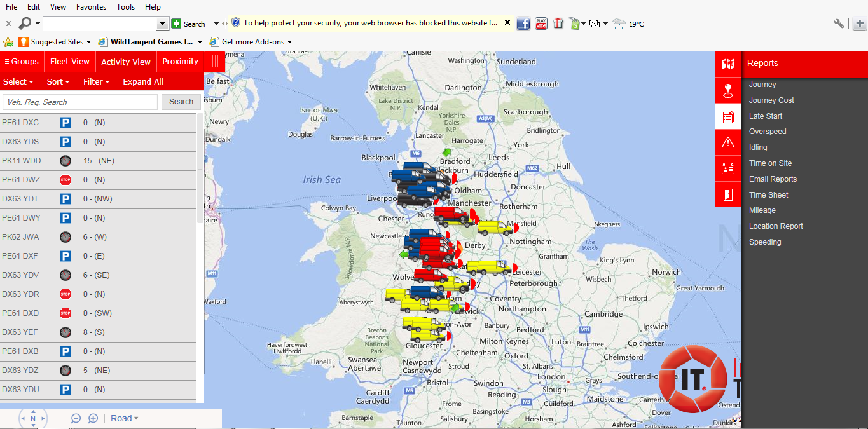The height and width of the screenshot is (429, 868).
Task: Open the Journey Cost report
Action: [771, 100]
